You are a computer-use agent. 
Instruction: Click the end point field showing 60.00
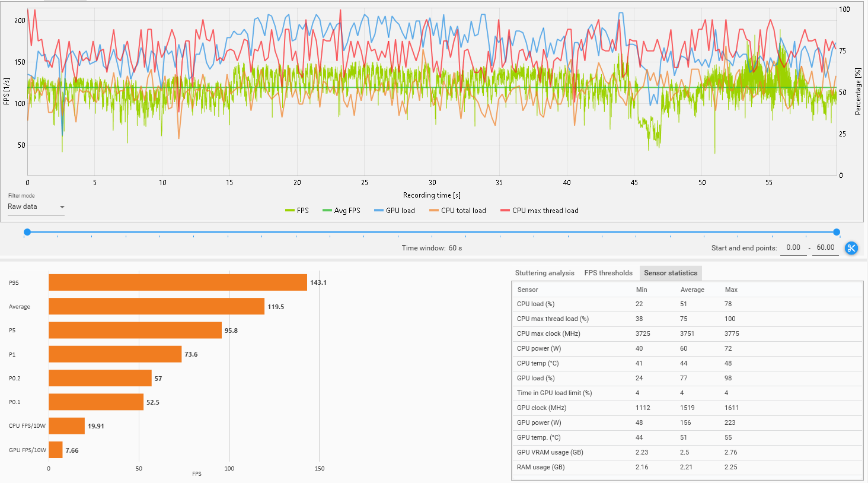[x=825, y=248]
